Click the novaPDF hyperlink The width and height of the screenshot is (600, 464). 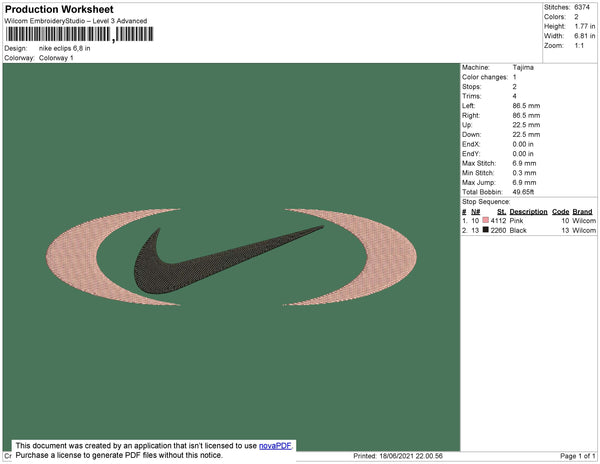[x=275, y=446]
